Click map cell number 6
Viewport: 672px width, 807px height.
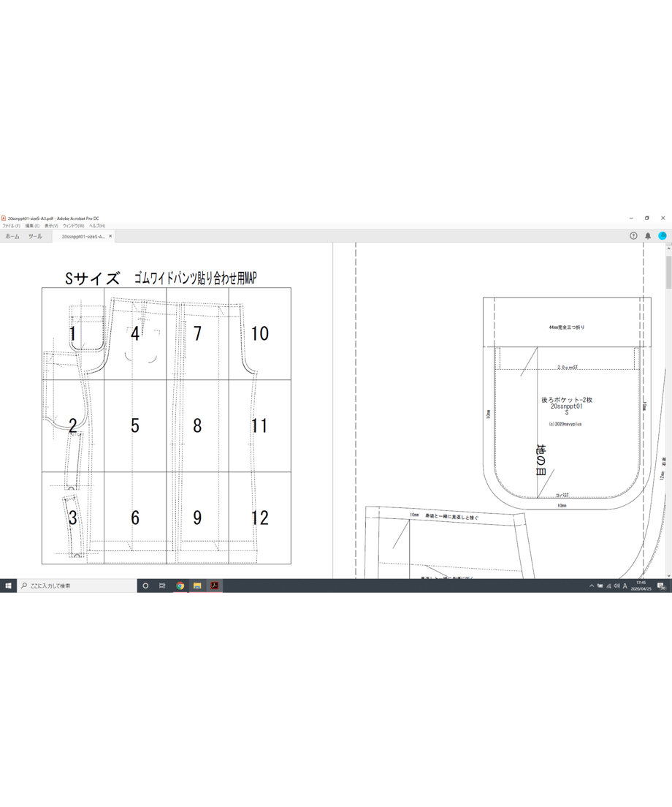point(135,518)
